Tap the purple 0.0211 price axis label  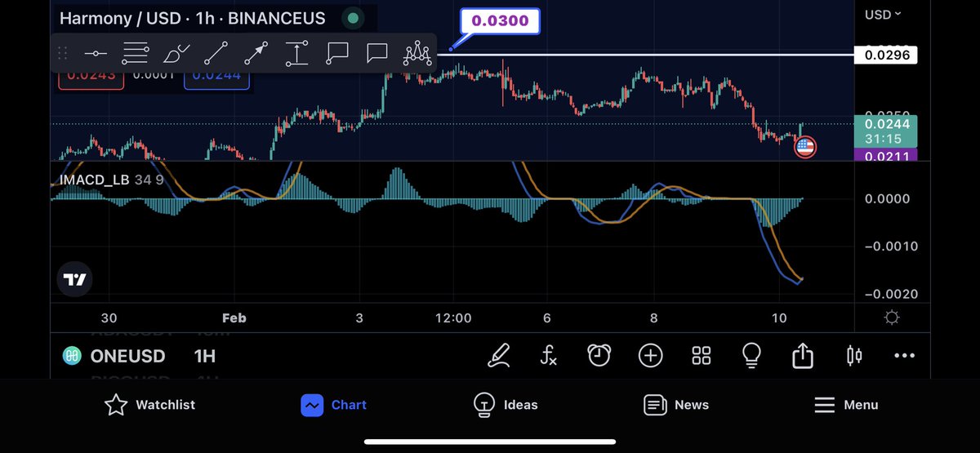coord(885,154)
